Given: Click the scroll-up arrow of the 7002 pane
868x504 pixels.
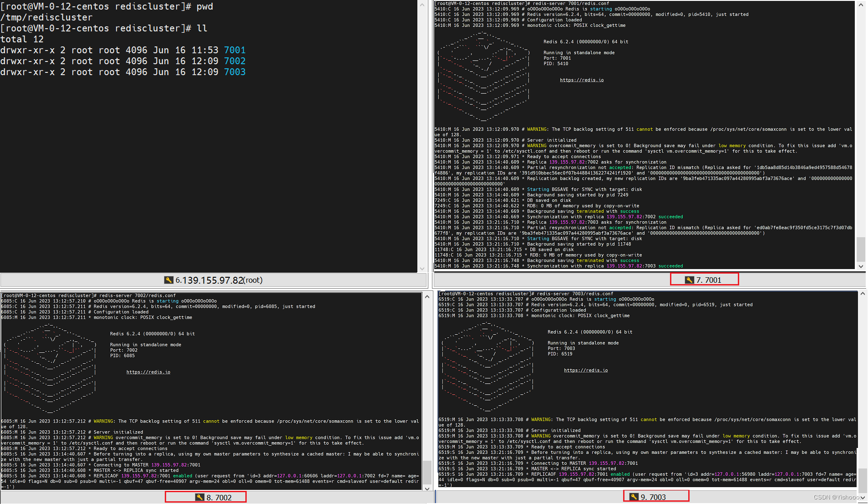Looking at the screenshot, I should pos(427,297).
